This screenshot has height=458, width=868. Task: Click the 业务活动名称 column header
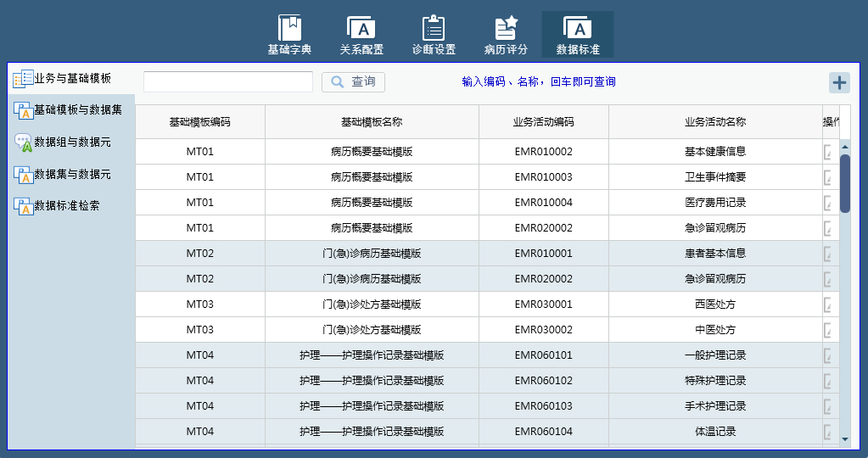tap(715, 121)
